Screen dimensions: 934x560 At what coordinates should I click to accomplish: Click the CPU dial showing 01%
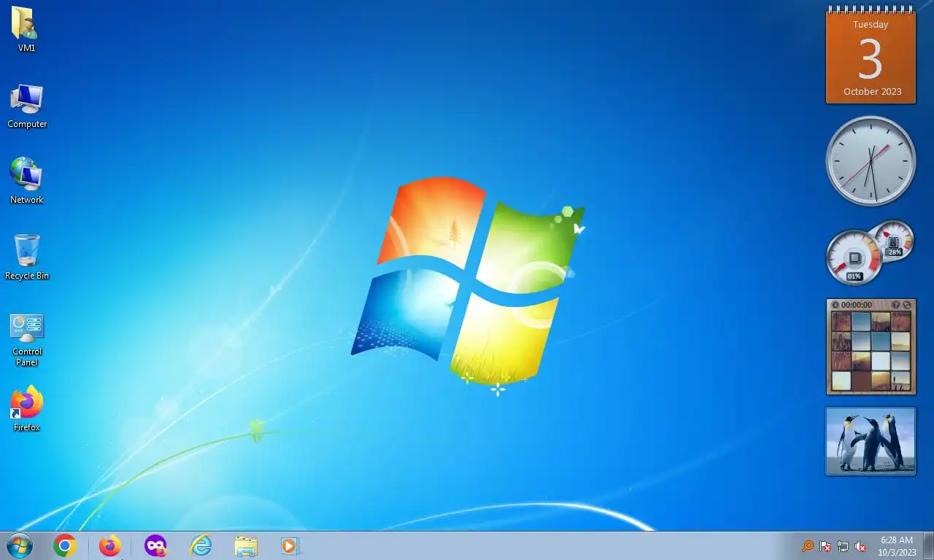pos(854,258)
